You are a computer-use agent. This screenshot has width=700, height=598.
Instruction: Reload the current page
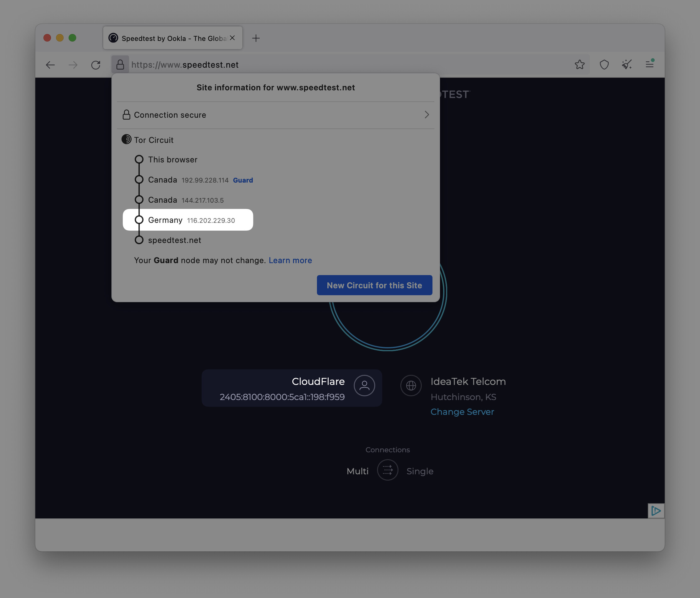96,65
